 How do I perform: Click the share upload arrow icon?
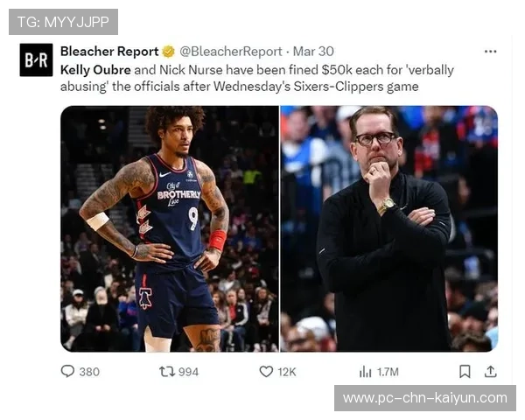491,371
